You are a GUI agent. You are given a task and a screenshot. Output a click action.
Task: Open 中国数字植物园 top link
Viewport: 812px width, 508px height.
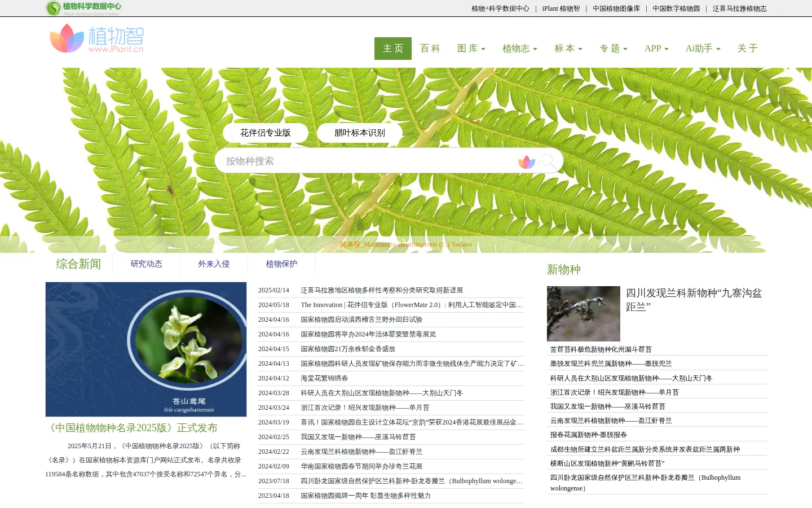pos(676,8)
